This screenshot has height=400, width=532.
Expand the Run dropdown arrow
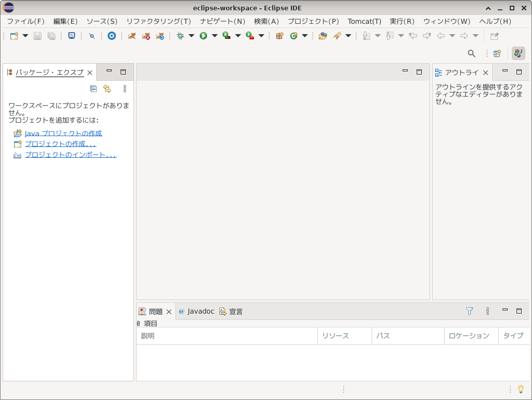(215, 36)
